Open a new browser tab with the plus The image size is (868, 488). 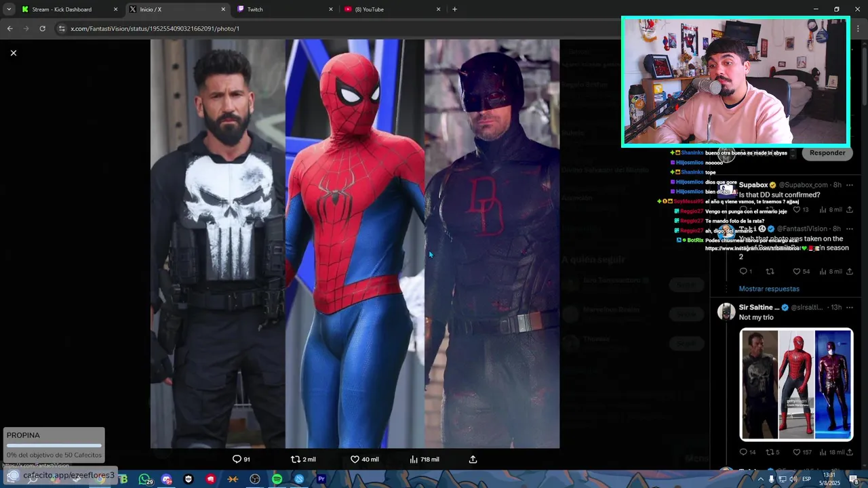click(x=454, y=9)
